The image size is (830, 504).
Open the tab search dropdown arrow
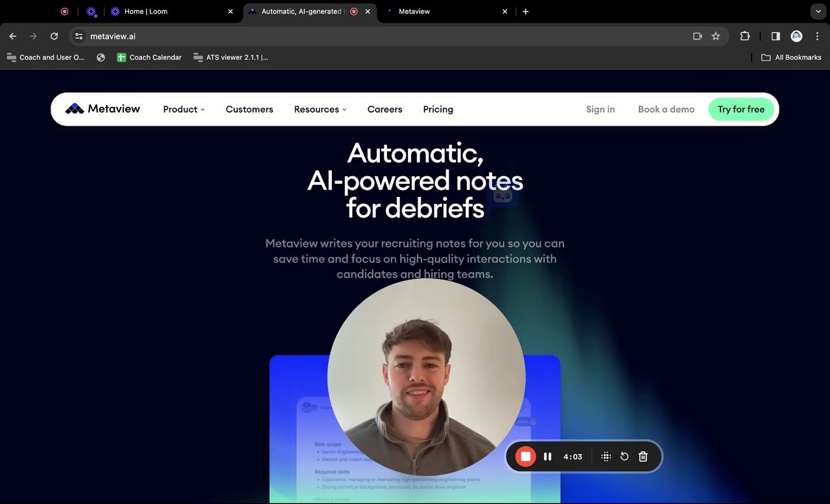pos(817,12)
